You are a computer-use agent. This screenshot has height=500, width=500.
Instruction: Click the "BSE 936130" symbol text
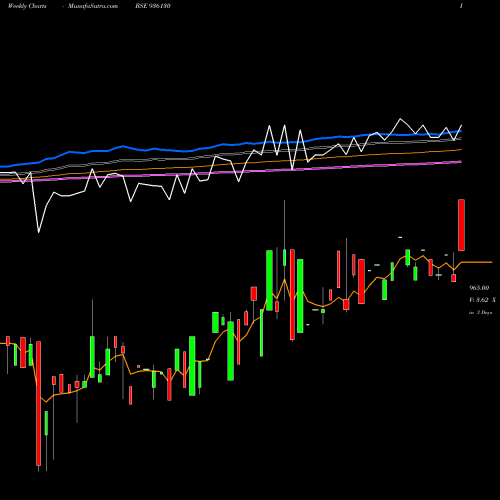[x=153, y=6]
